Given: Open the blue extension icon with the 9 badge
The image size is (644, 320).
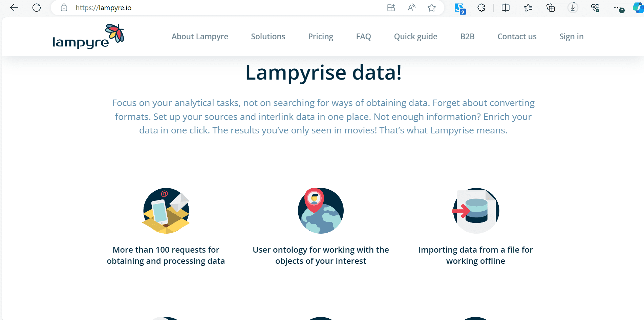Looking at the screenshot, I should 460,8.
